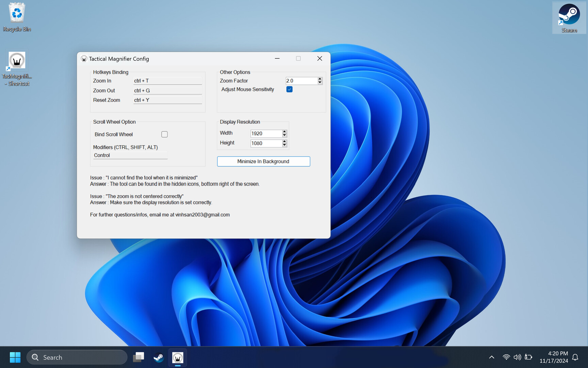Open the TacMagnifier shortcut on desktop

click(17, 68)
